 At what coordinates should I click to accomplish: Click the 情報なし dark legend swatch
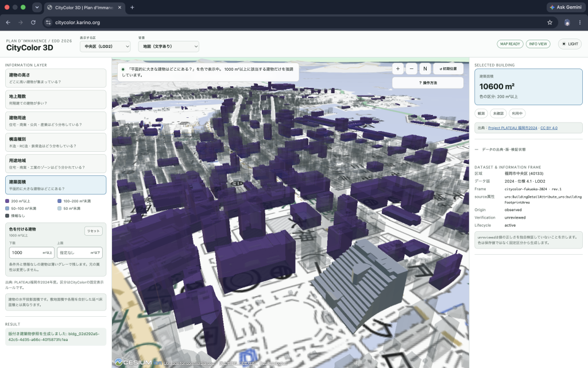[7, 216]
